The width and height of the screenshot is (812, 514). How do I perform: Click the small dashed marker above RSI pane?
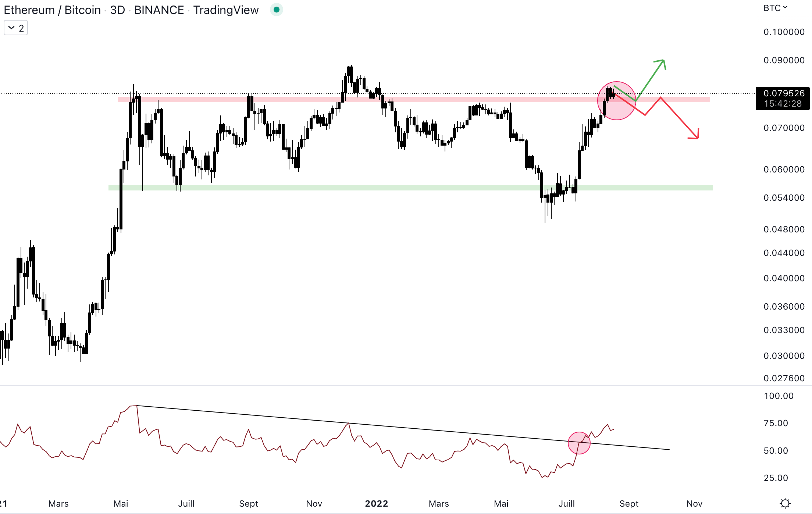[x=747, y=385]
